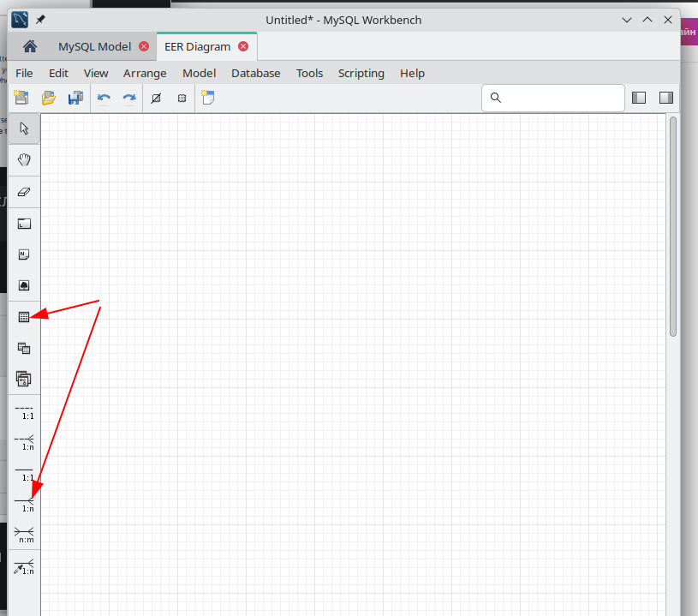
Task: Select relationship using existing columns tool
Action: point(24,566)
